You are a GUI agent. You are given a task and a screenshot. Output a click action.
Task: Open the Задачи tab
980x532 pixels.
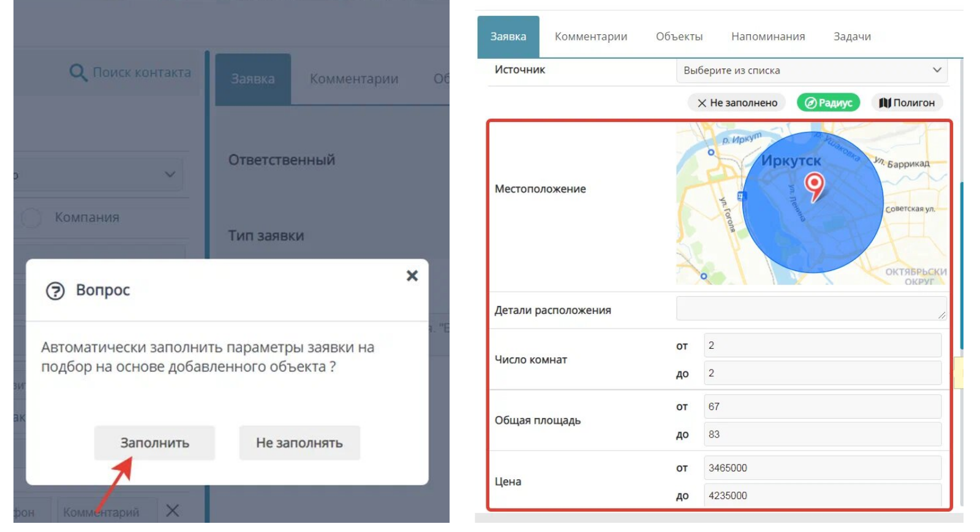click(x=852, y=37)
